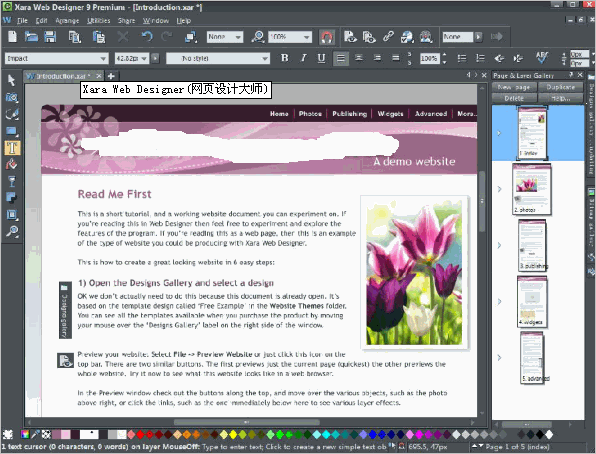Viewport: 596px width, 454px height.
Task: Select the Zoom magnifier icon in top toolbar
Action: 258,37
